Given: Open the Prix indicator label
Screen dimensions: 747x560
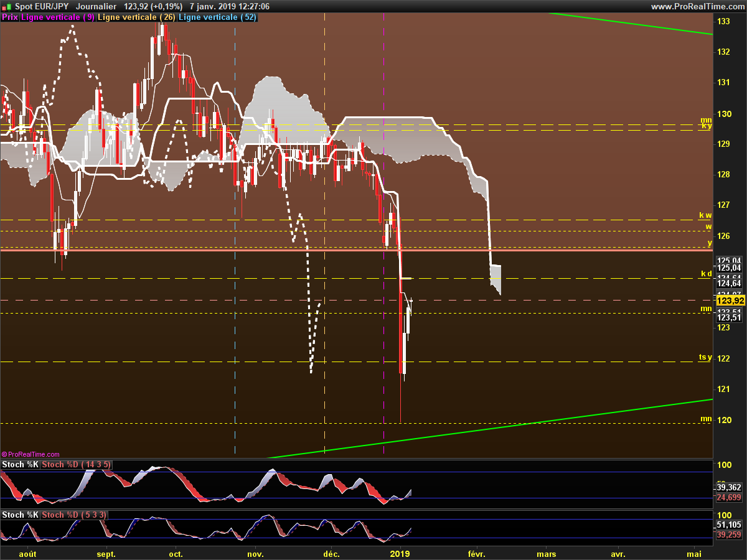Looking at the screenshot, I should 10,17.
